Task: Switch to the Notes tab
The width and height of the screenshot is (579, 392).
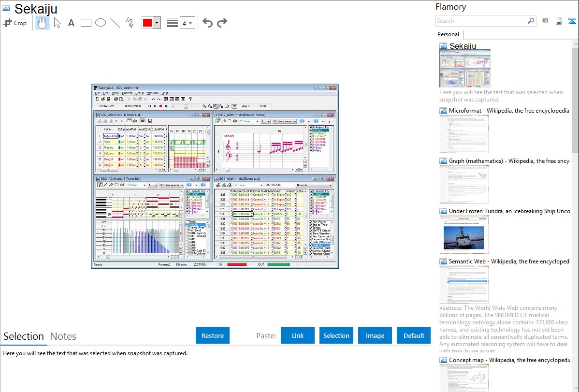Action: pos(63,336)
